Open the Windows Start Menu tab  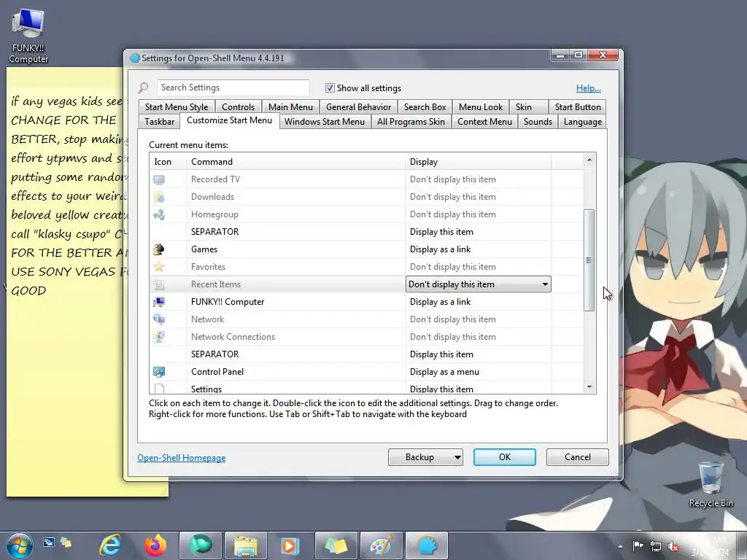click(x=325, y=122)
